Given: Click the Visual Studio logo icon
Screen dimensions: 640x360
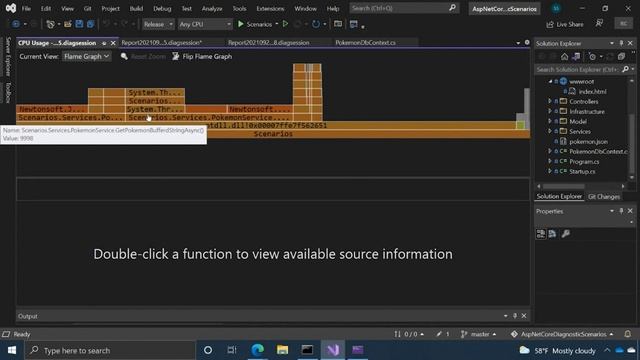Looking at the screenshot, I should tap(11, 8).
